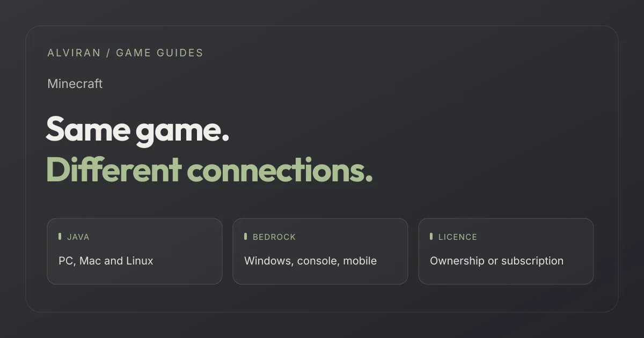Viewport: 644px width, 338px height.
Task: Select the "Minecraft" subtitle text
Action: (75, 84)
